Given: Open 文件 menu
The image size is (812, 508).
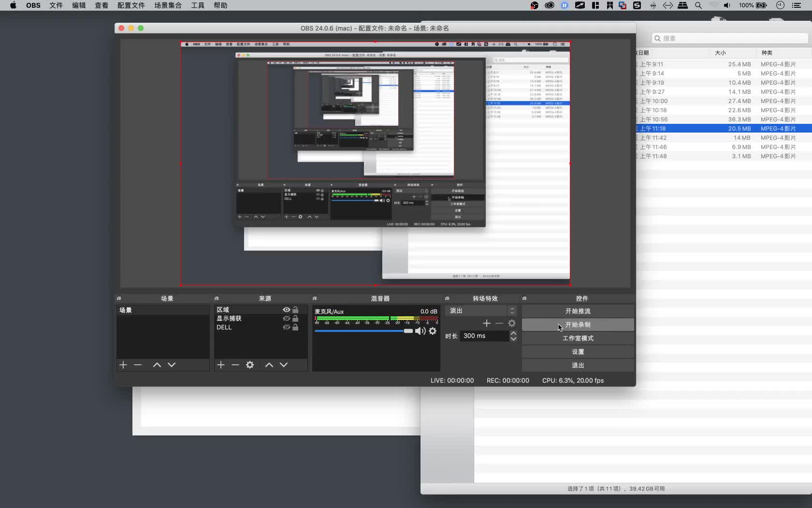Looking at the screenshot, I should pyautogui.click(x=56, y=5).
